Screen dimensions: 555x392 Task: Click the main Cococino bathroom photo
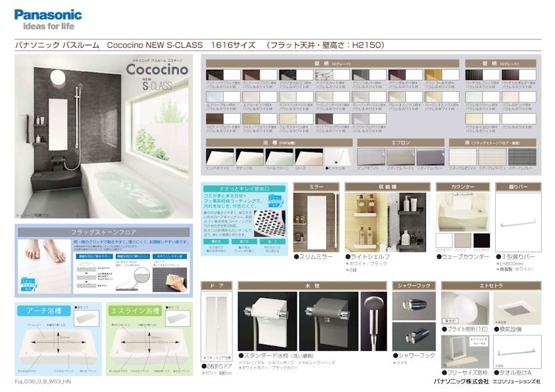104,136
